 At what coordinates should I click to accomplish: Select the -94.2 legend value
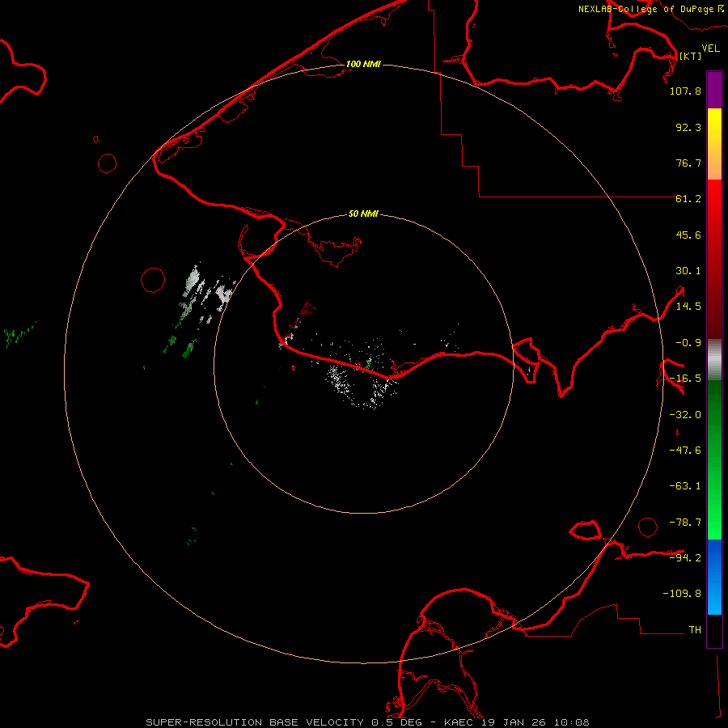click(685, 557)
